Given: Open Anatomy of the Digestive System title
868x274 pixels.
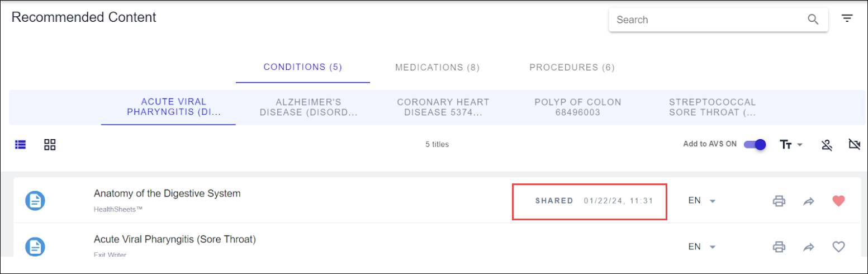Looking at the screenshot, I should pyautogui.click(x=167, y=193).
